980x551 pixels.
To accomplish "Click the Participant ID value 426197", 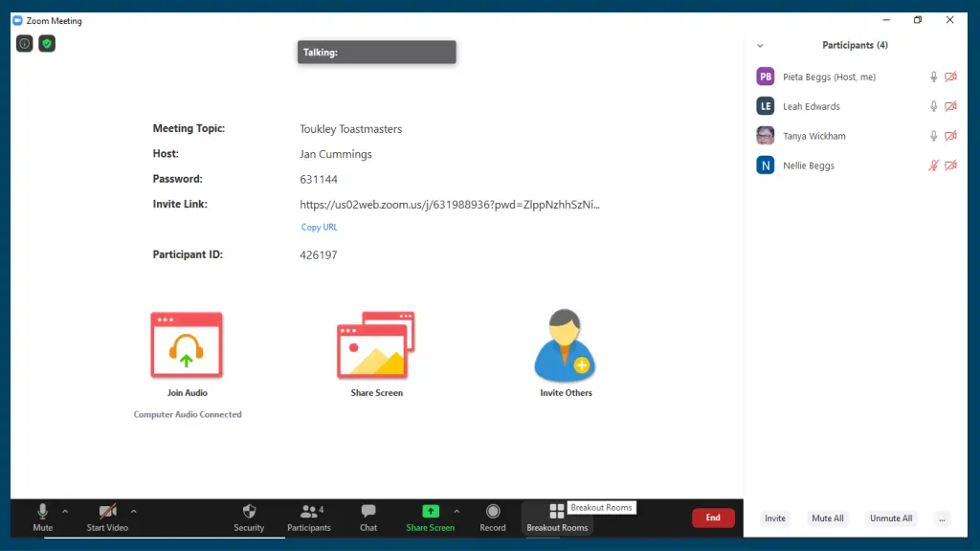I will 318,254.
